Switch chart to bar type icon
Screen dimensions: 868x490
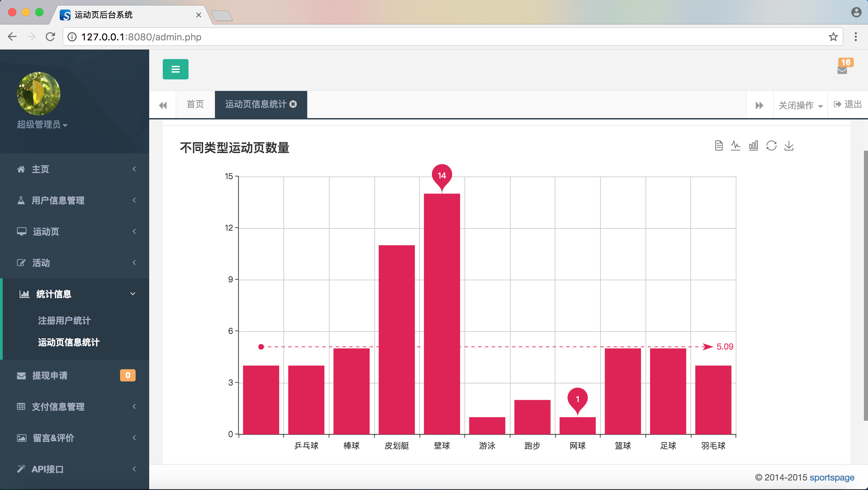[753, 146]
